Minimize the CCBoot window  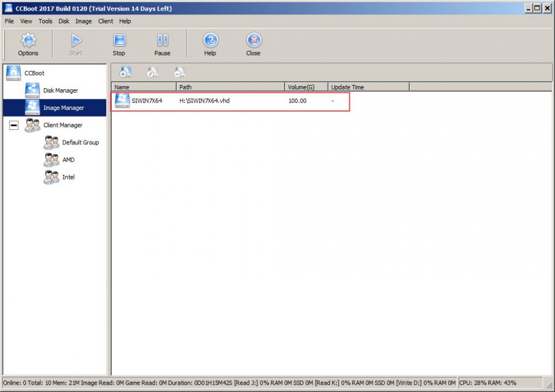click(528, 8)
